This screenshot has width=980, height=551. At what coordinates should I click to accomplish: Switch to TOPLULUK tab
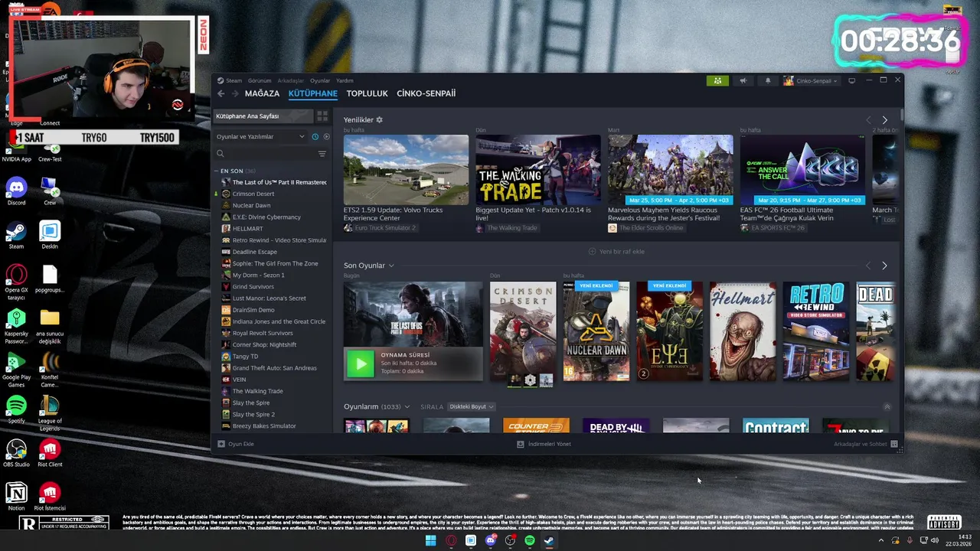point(367,93)
